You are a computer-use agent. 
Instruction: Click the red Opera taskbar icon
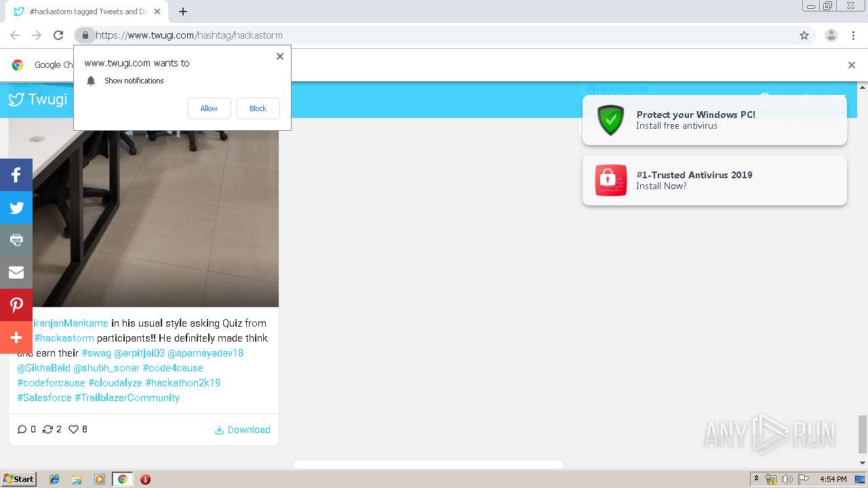145,479
